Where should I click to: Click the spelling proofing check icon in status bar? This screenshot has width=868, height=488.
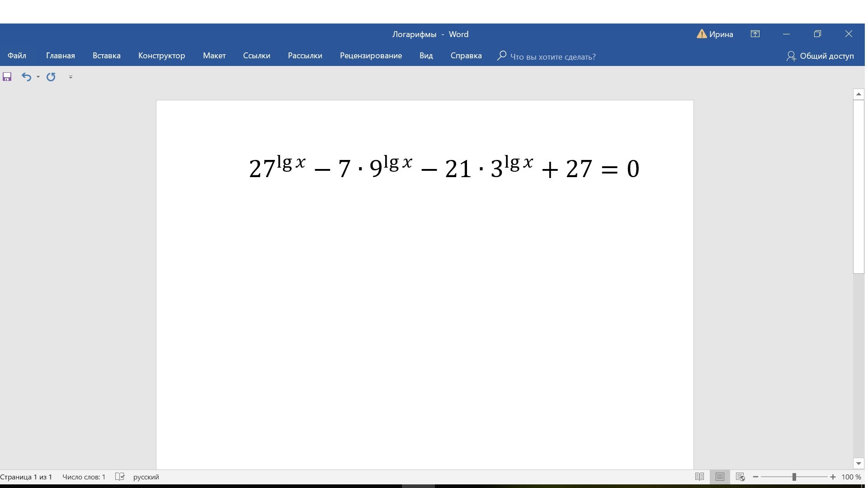[x=120, y=477]
